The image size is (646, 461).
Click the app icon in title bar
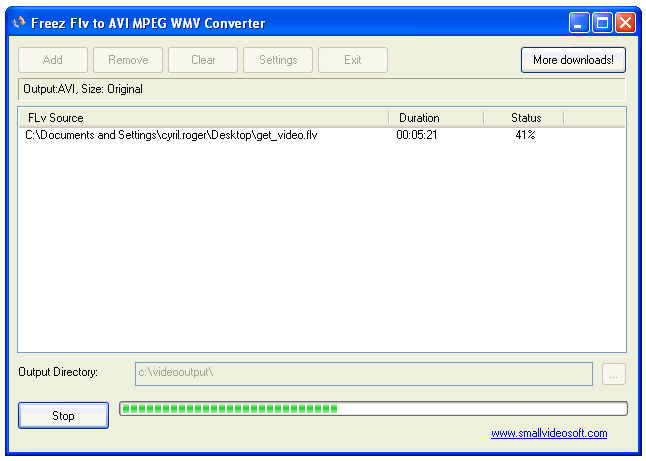[19, 23]
